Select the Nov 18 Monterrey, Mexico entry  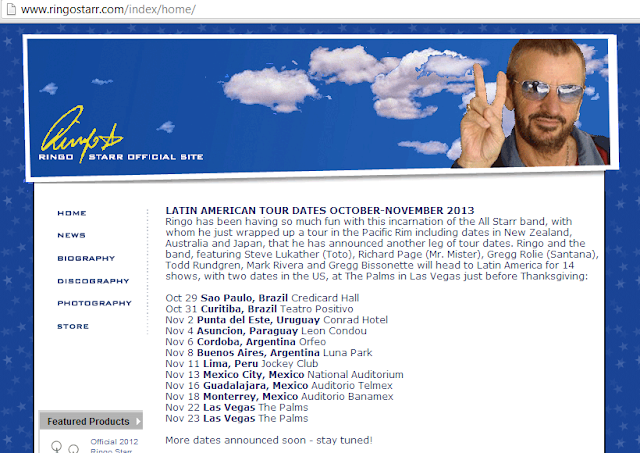(x=279, y=397)
